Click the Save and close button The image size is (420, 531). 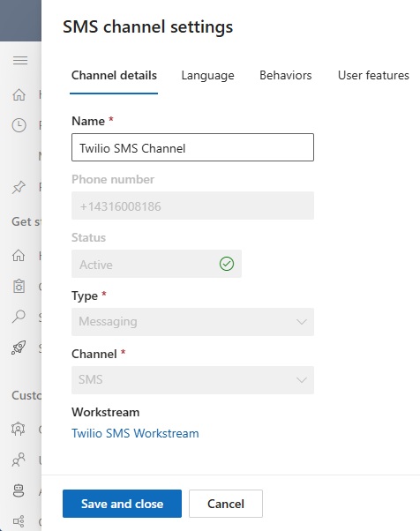122,504
